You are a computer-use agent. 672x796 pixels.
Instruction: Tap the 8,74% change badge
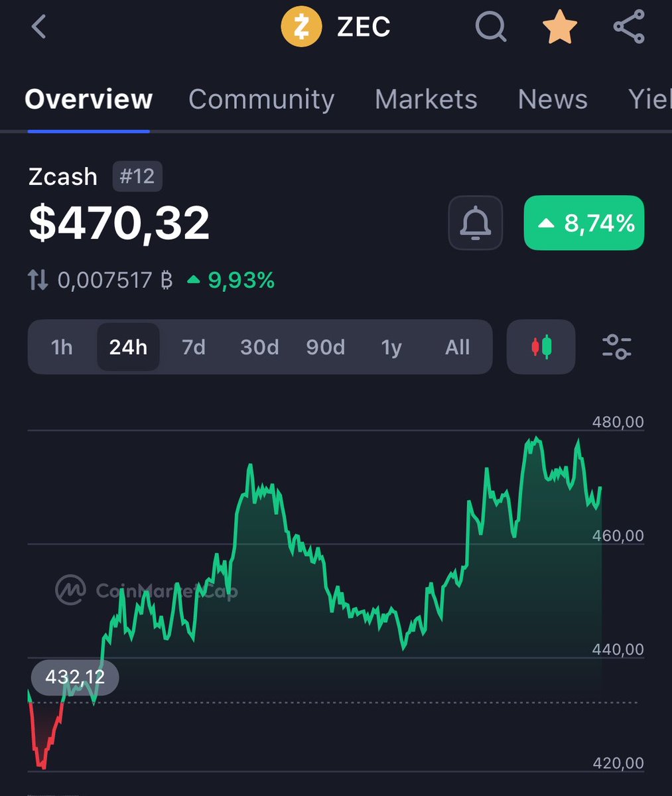[584, 223]
